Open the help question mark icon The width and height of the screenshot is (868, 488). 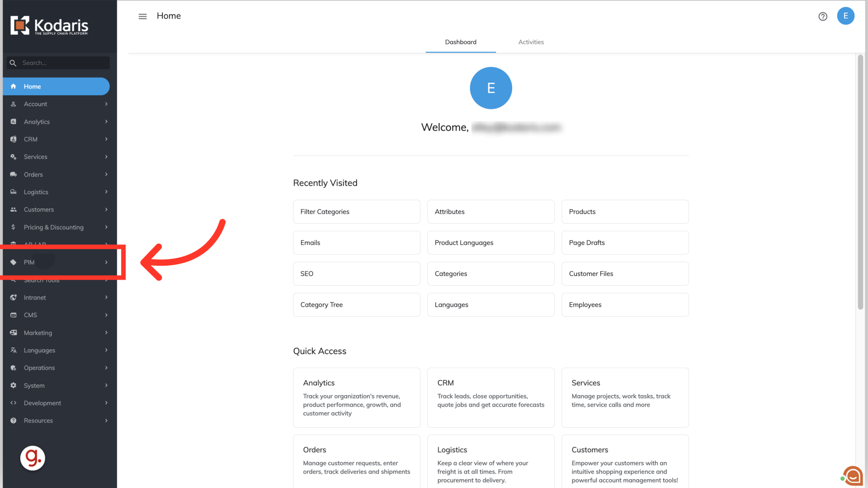(823, 16)
